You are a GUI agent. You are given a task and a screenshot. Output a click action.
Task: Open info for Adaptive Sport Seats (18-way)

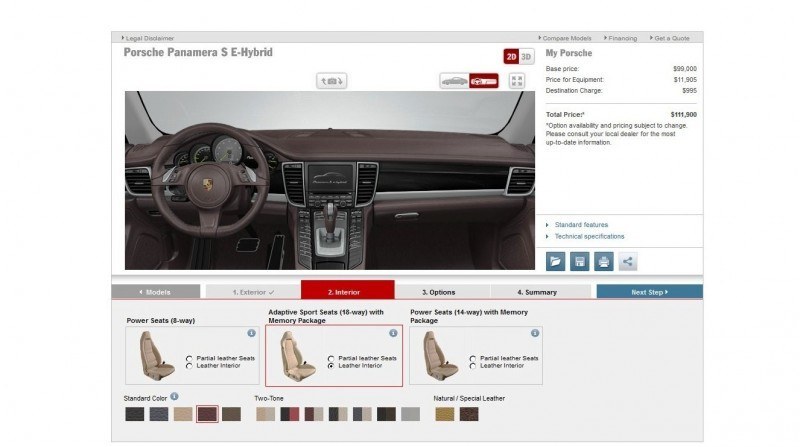tap(393, 333)
